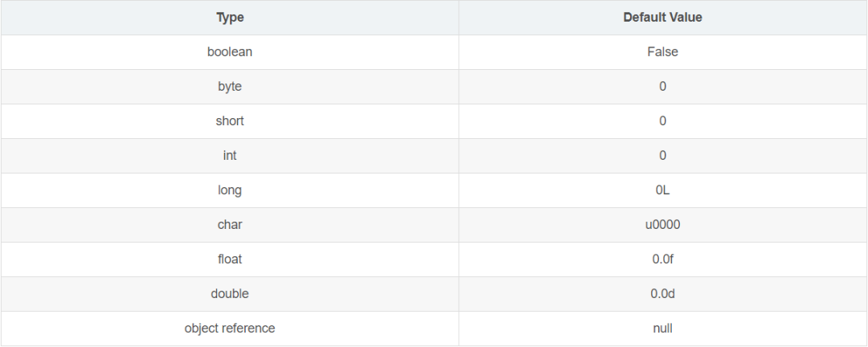This screenshot has width=868, height=347.
Task: Select the boolean type cell
Action: 230,51
